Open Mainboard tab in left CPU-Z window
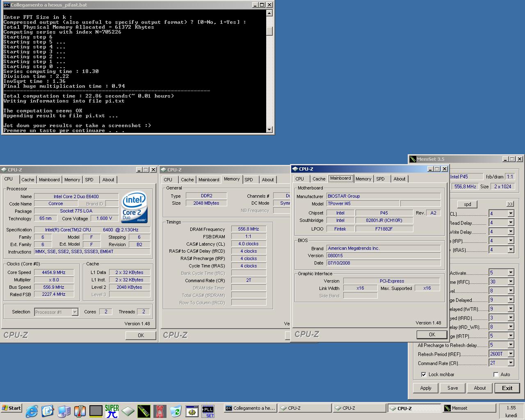 (49, 180)
